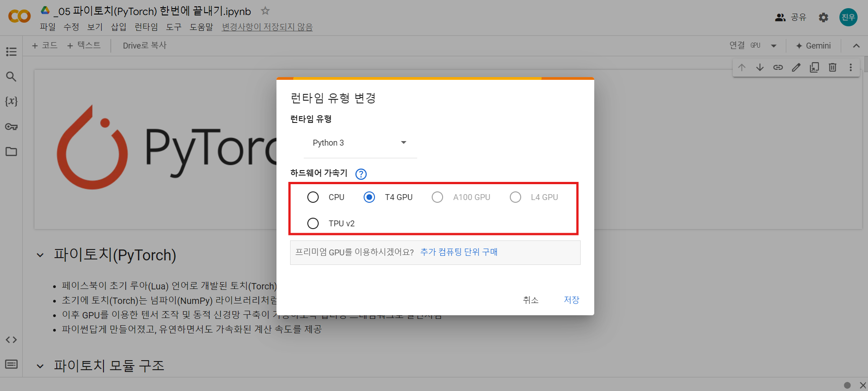Screen dimensions: 868x391
Task: Open table of contents sidebar icon
Action: [11, 52]
